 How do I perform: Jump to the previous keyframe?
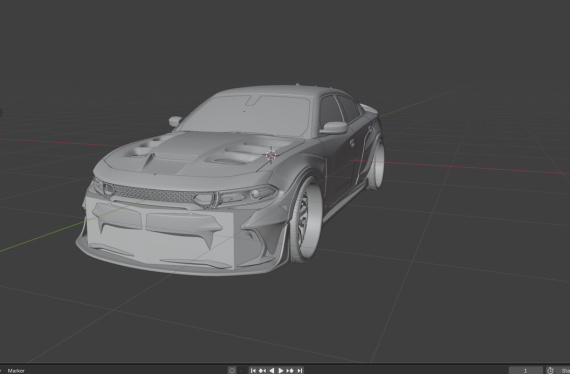point(262,370)
